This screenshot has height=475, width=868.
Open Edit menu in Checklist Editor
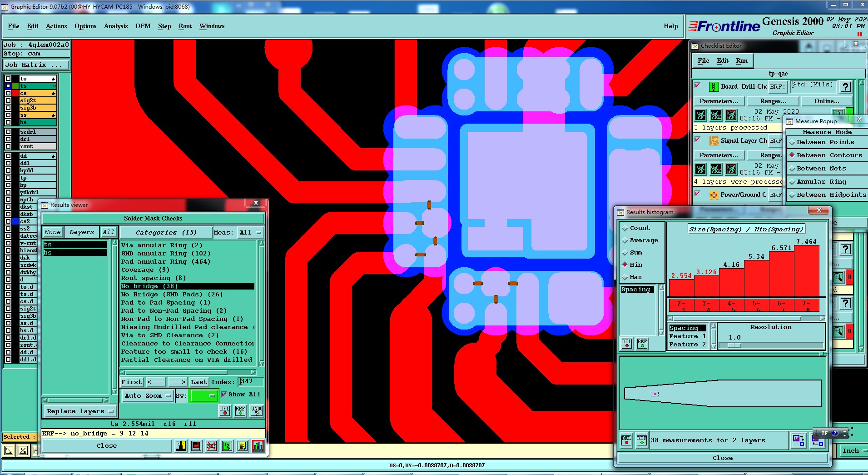(723, 61)
